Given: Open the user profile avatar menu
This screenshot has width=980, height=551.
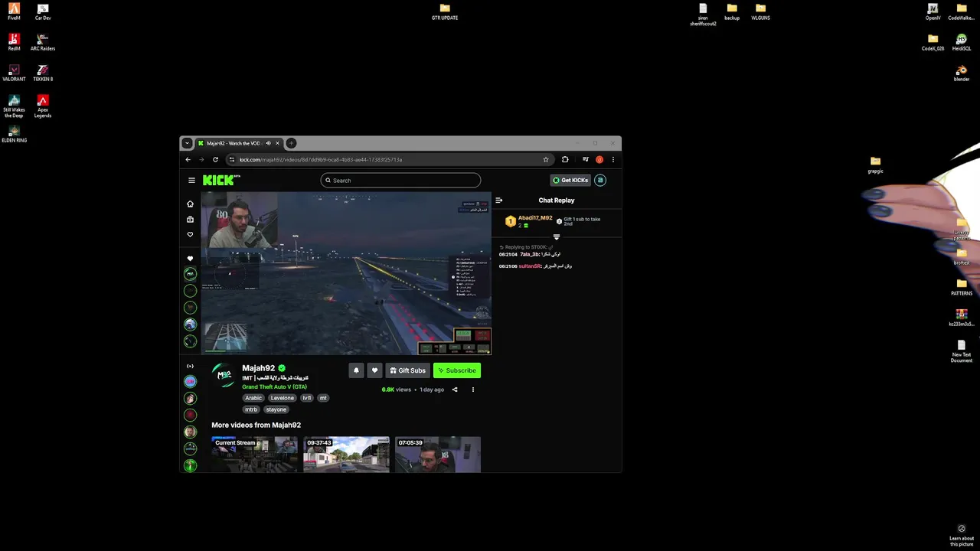Looking at the screenshot, I should coord(600,181).
